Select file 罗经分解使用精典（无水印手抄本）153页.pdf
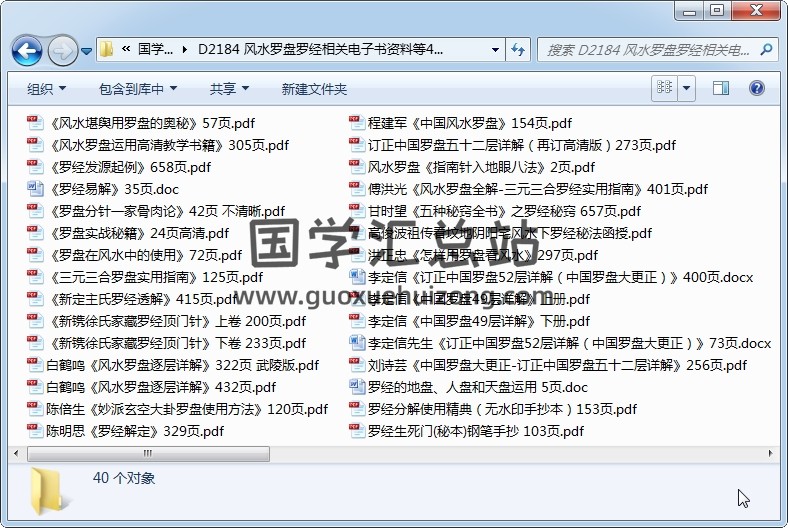788x528 pixels. point(492,409)
